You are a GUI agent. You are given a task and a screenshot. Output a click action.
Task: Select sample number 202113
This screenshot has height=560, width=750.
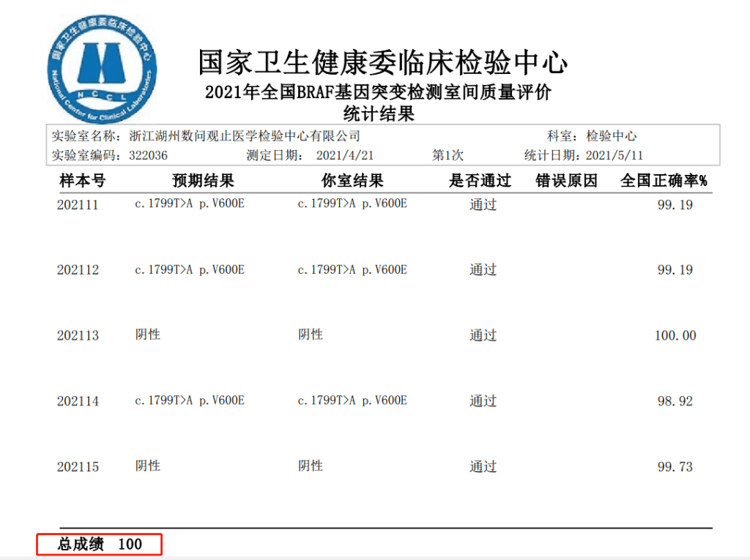(x=78, y=336)
